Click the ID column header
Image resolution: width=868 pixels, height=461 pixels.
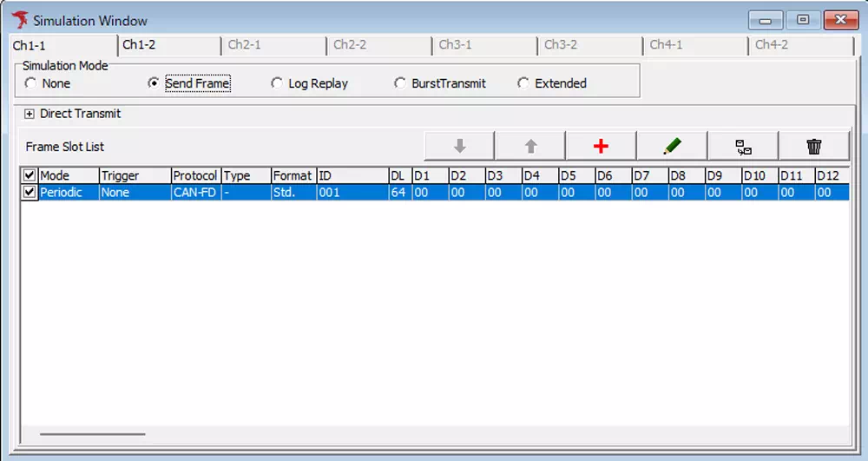(x=352, y=176)
